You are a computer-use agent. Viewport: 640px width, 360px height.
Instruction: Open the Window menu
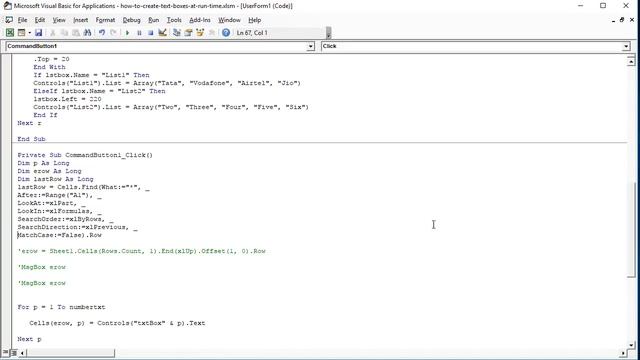229,20
